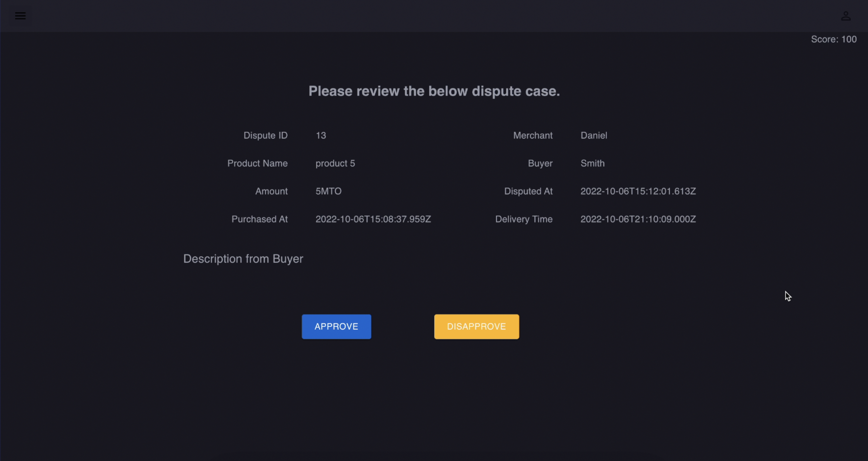Open the user profile account icon

(x=845, y=16)
